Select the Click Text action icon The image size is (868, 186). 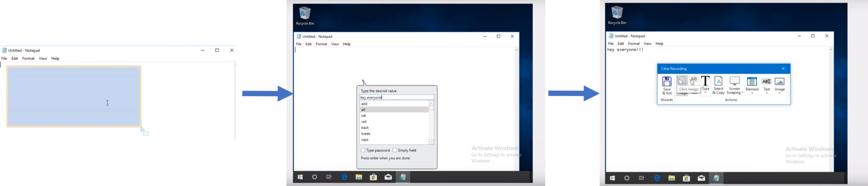click(694, 81)
